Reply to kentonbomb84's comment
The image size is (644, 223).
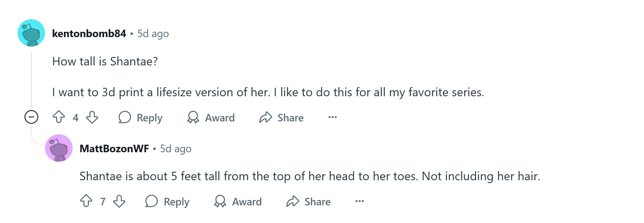(141, 118)
